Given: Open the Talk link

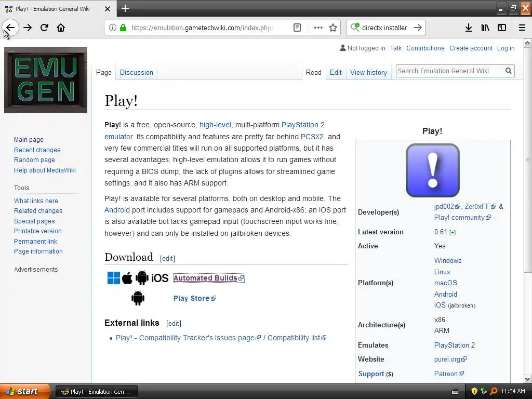Looking at the screenshot, I should pyautogui.click(x=395, y=48).
